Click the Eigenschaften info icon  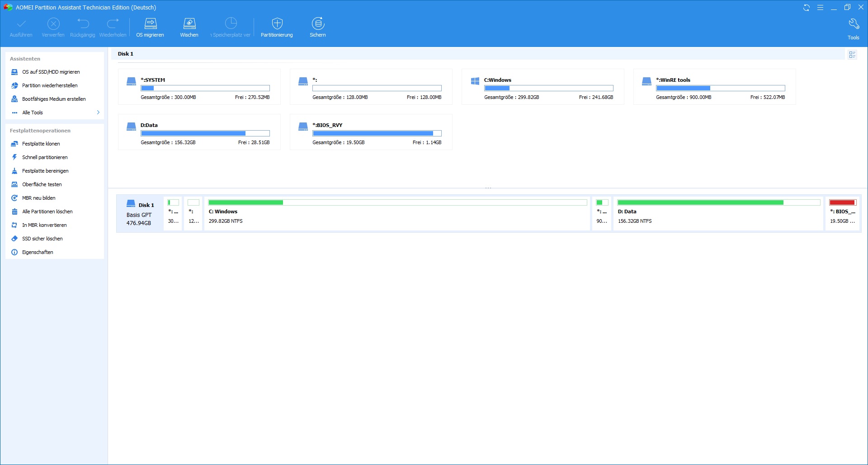point(14,252)
